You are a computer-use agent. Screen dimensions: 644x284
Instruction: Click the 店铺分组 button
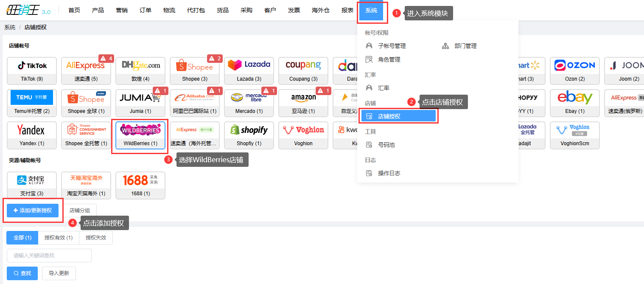click(x=80, y=211)
